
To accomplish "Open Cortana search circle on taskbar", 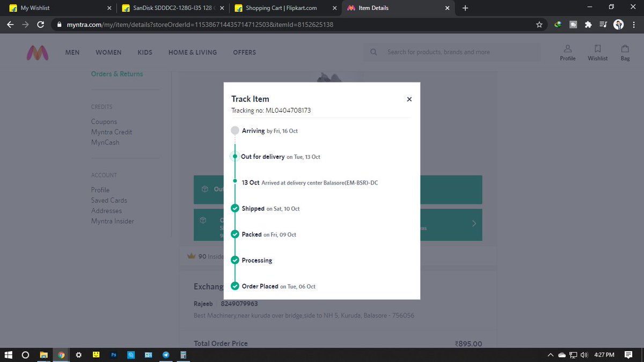I will 25,355.
